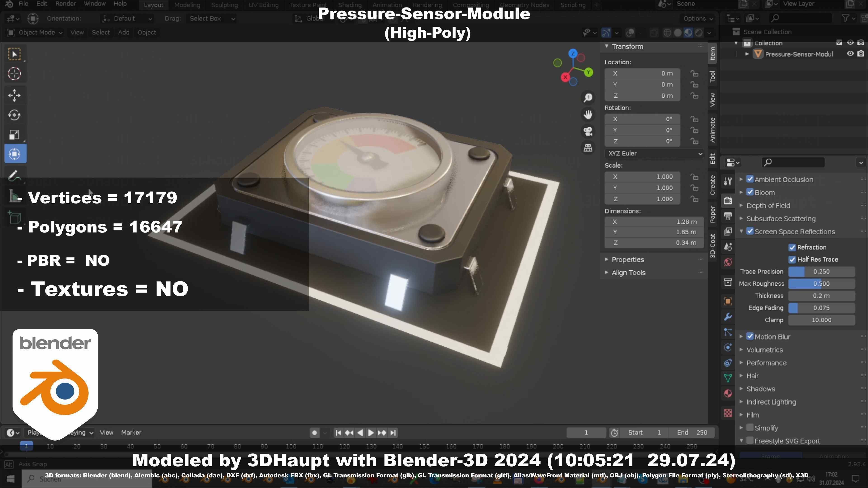Expand Pressure-Sensor-Modul in the outliner
Viewport: 868px width, 488px height.
coord(747,54)
